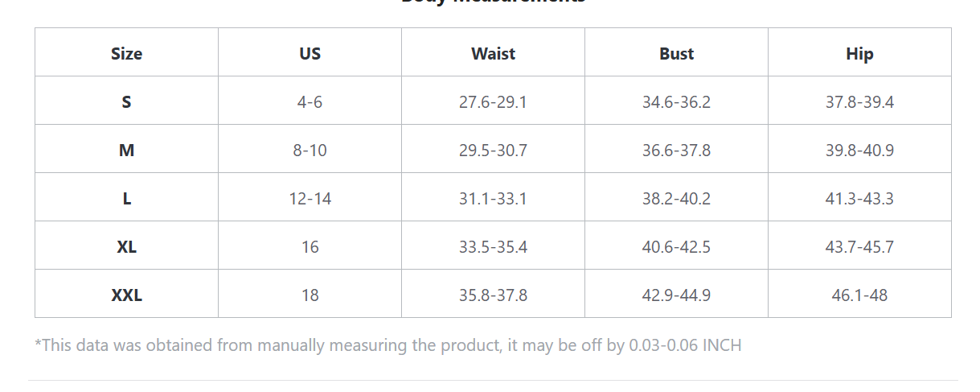This screenshot has width=980, height=392.
Task: Click the US 4-6 cell
Action: click(x=310, y=102)
